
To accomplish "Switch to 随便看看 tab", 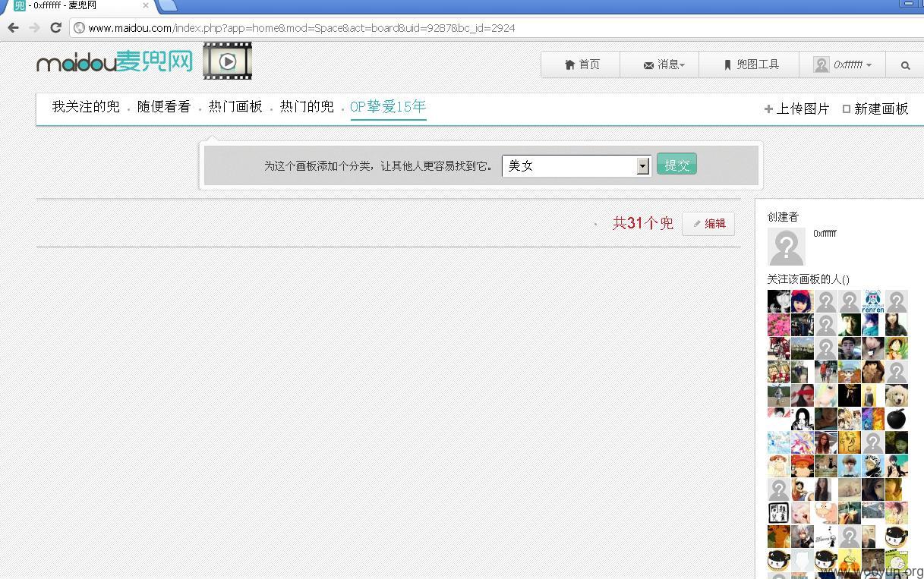I will pos(164,107).
